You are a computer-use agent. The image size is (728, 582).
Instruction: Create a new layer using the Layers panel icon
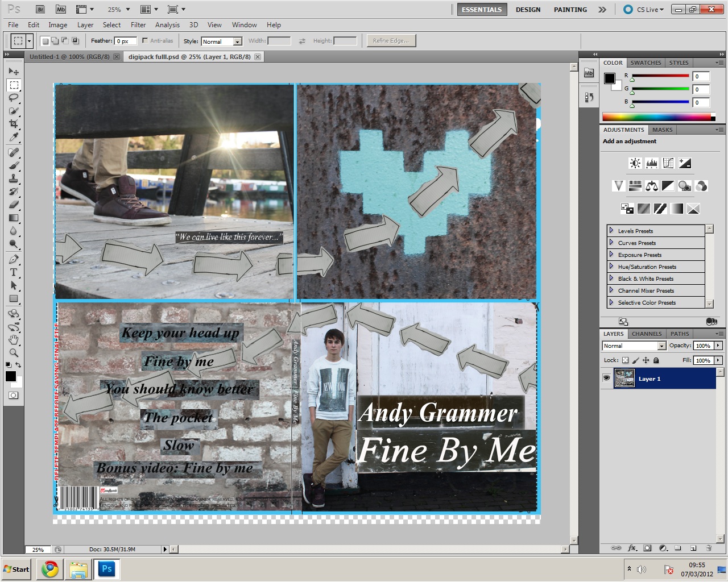[x=693, y=548]
